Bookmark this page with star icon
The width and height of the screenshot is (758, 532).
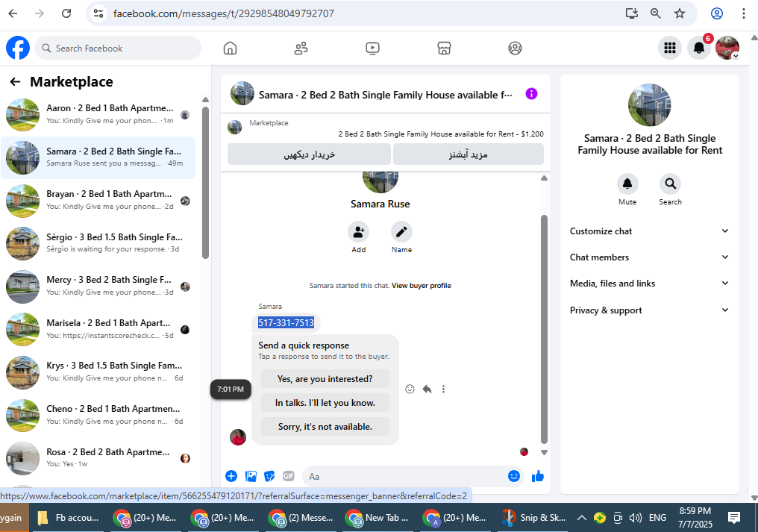pyautogui.click(x=680, y=13)
